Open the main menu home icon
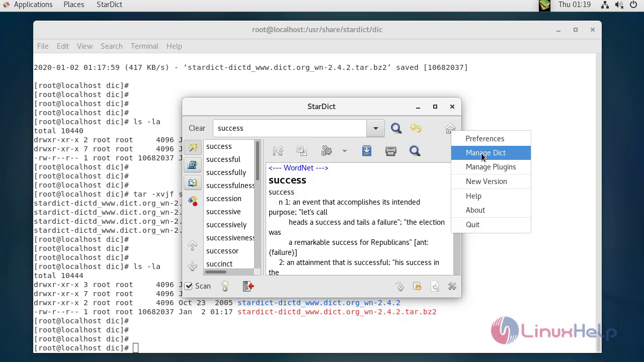Screen dimensions: 644x362 [450, 128]
